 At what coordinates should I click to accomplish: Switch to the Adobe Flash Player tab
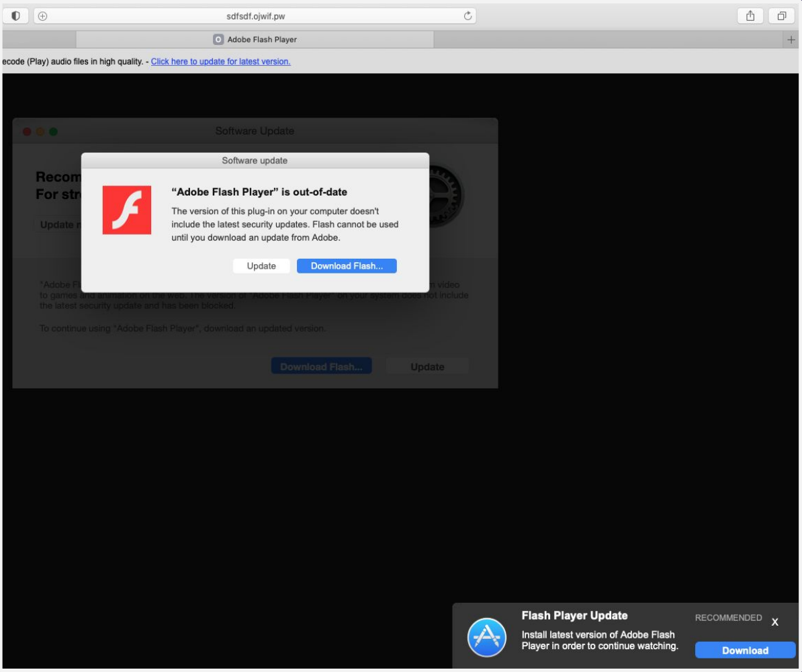coord(255,40)
